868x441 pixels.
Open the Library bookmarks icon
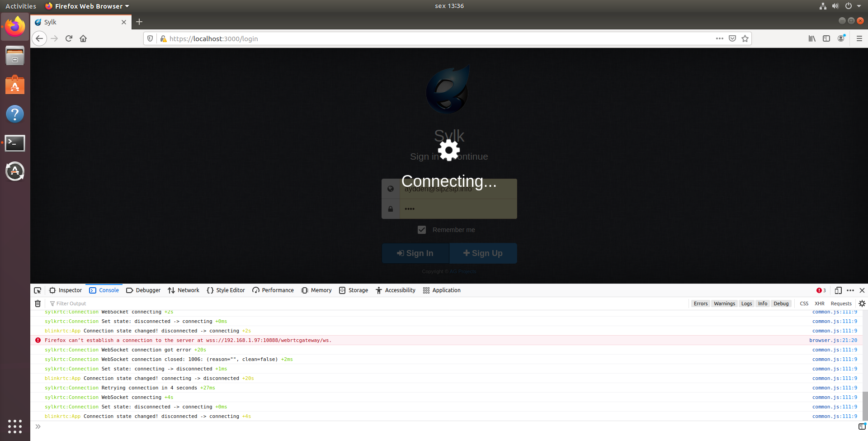click(812, 38)
